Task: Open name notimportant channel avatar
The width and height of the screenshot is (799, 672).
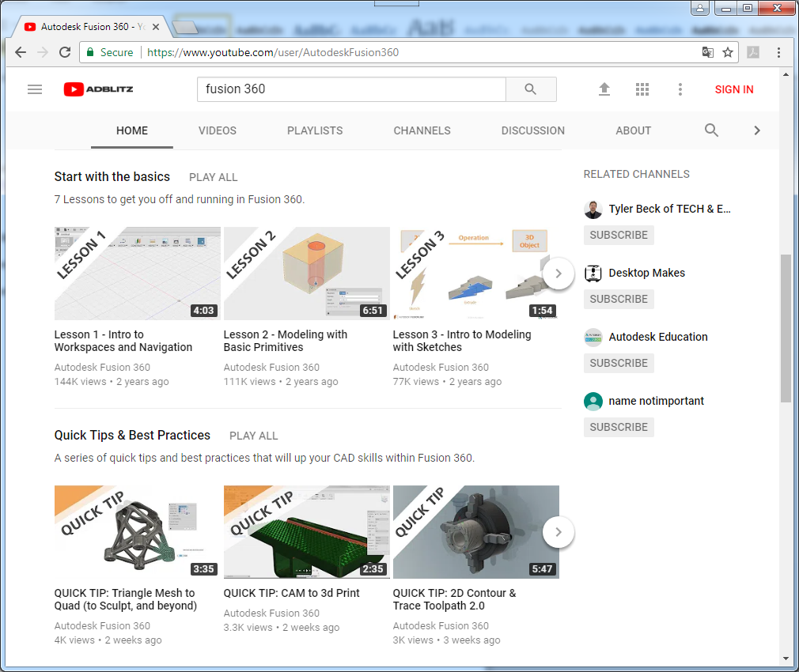Action: pos(593,401)
